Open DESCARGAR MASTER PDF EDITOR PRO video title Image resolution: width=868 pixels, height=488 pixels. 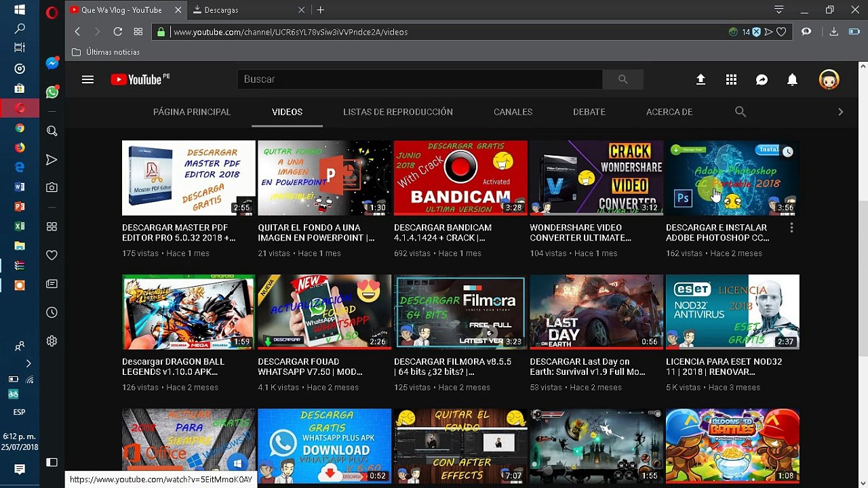click(179, 232)
